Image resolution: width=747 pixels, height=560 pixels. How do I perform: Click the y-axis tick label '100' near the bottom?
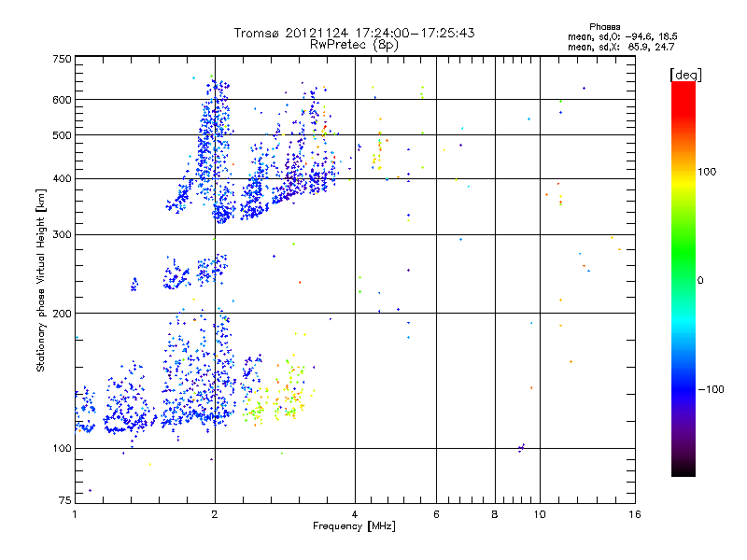[x=62, y=449]
